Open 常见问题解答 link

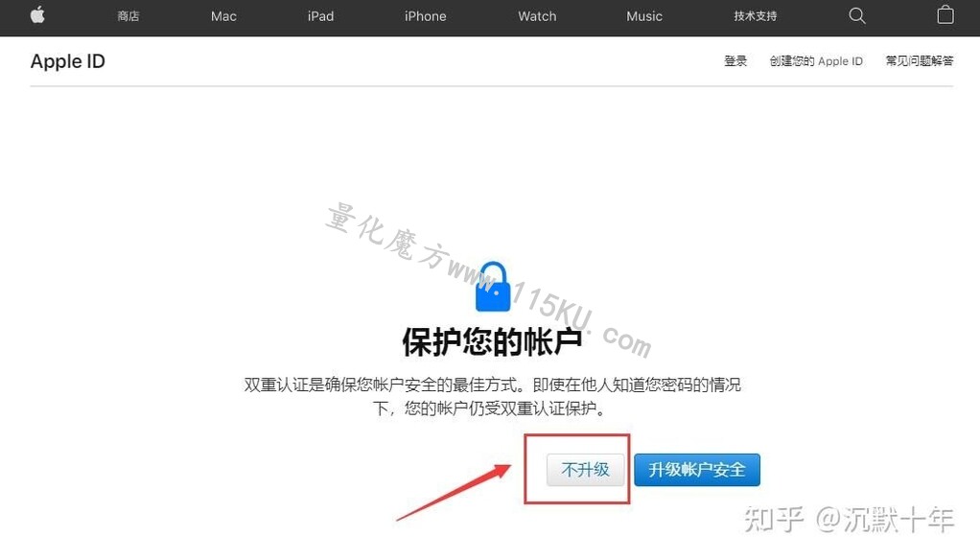coord(920,60)
